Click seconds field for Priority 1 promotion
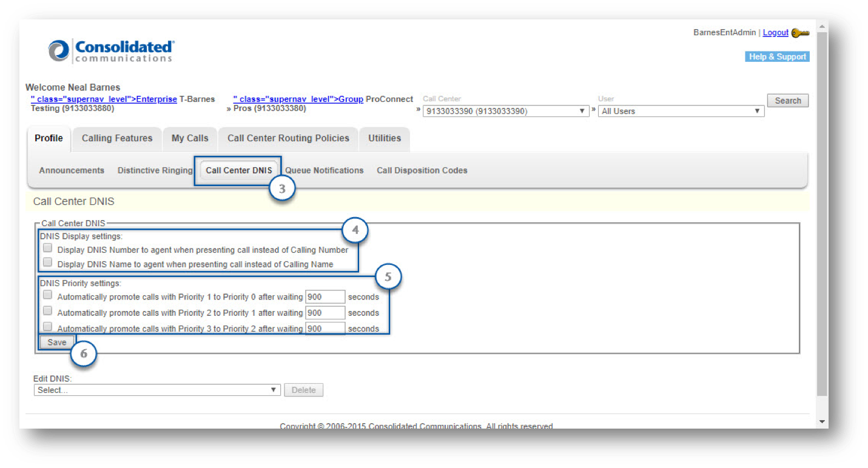The width and height of the screenshot is (868, 468). point(325,297)
